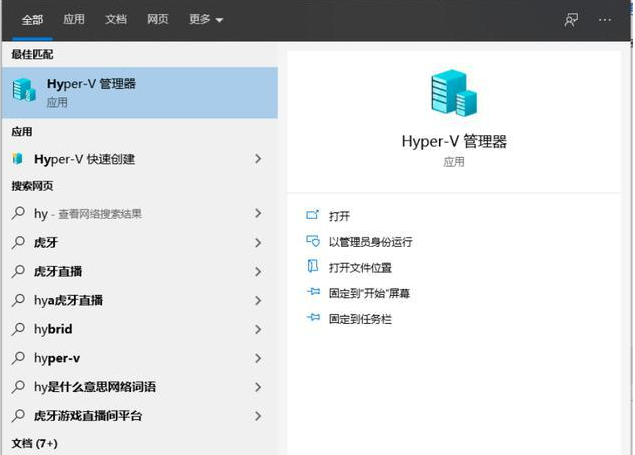The image size is (635, 455).
Task: Click search icon beside hybrid
Action: pos(18,329)
